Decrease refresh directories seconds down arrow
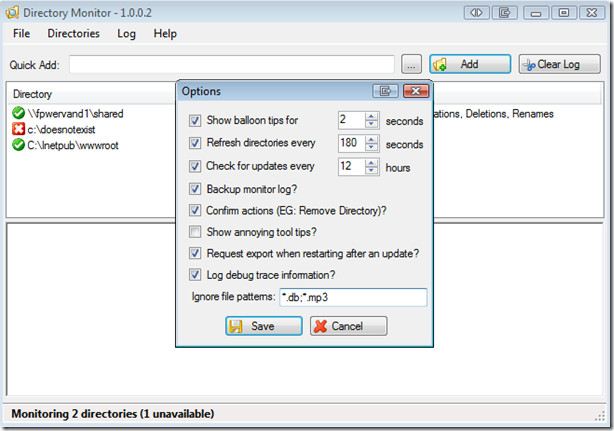Image resolution: width=614 pixels, height=431 pixels. pos(371,147)
